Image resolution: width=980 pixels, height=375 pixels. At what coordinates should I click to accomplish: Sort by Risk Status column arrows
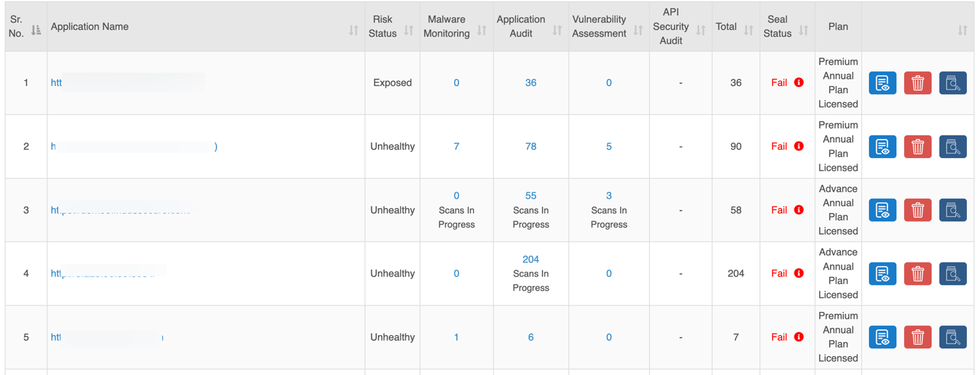pyautogui.click(x=409, y=30)
